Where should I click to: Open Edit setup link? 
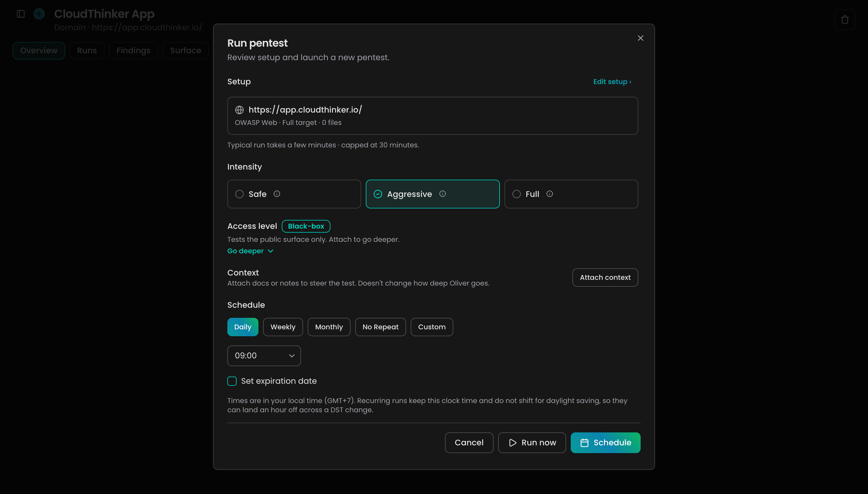click(612, 82)
